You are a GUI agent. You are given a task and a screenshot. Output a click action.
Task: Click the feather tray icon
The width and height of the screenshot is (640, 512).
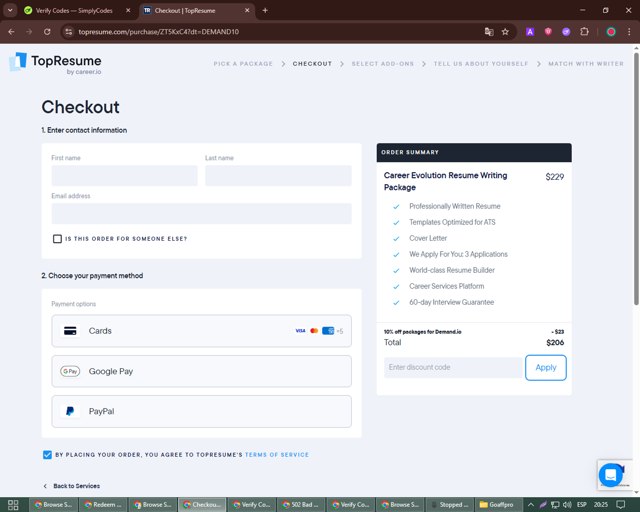point(543,505)
